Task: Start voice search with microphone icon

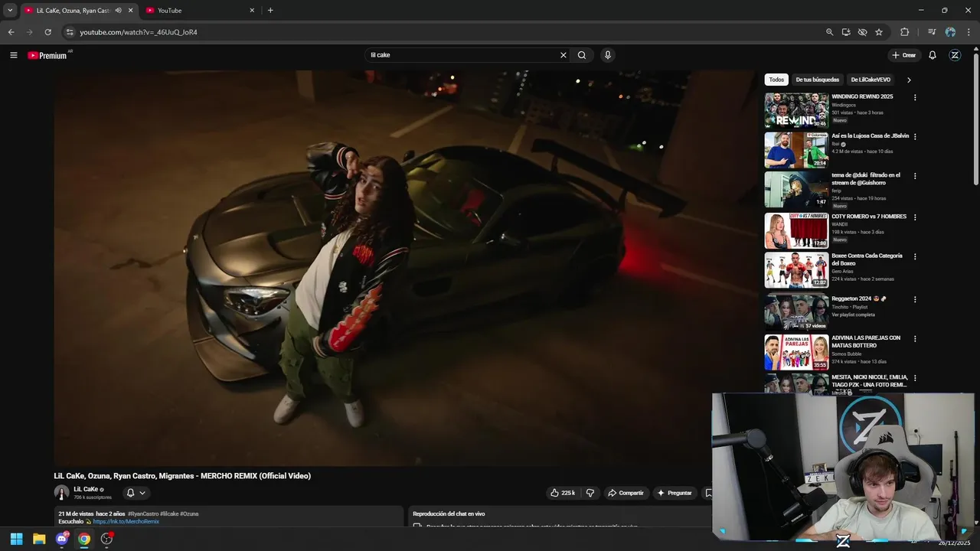Action: 608,55
